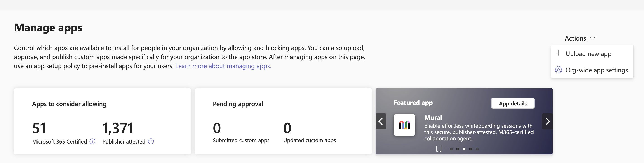The height and width of the screenshot is (163, 644).
Task: Jump to fourth featured app carousel dot
Action: [x=470, y=149]
